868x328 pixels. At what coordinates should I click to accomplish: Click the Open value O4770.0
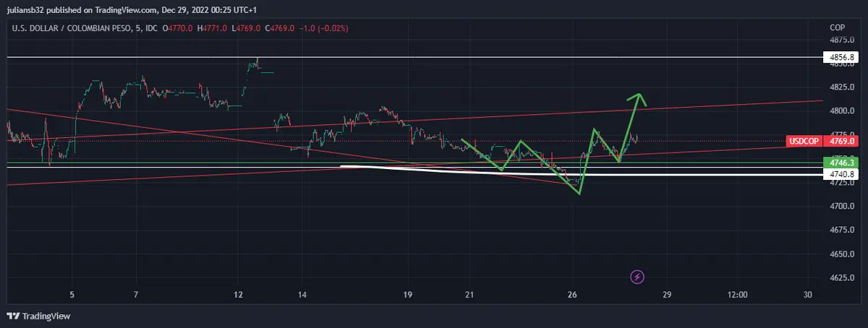point(176,28)
